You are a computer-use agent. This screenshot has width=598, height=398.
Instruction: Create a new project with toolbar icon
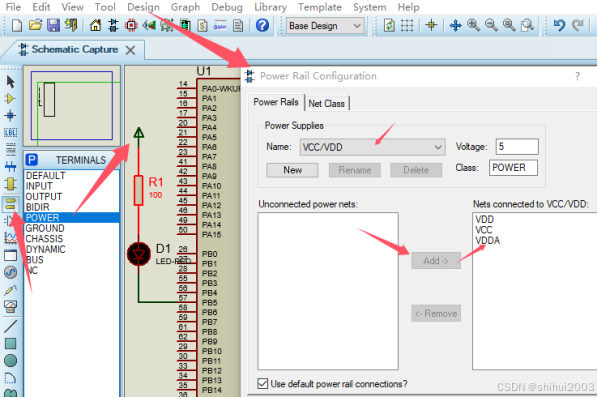(16, 26)
